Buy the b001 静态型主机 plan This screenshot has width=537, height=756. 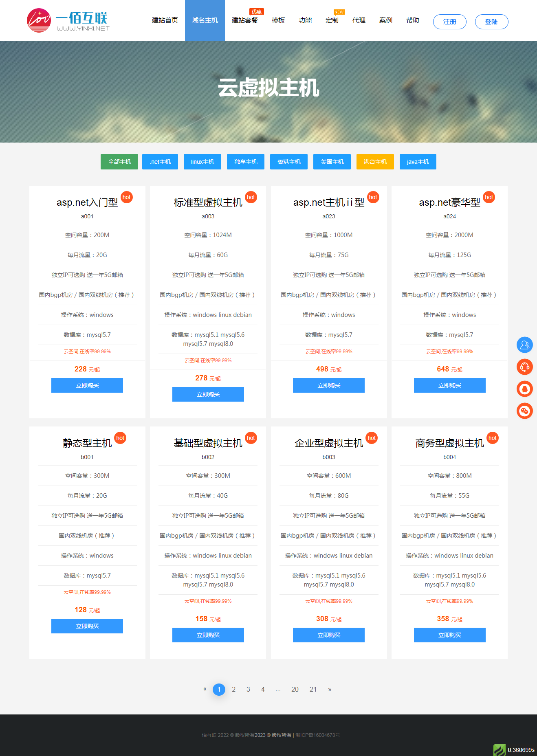(87, 626)
